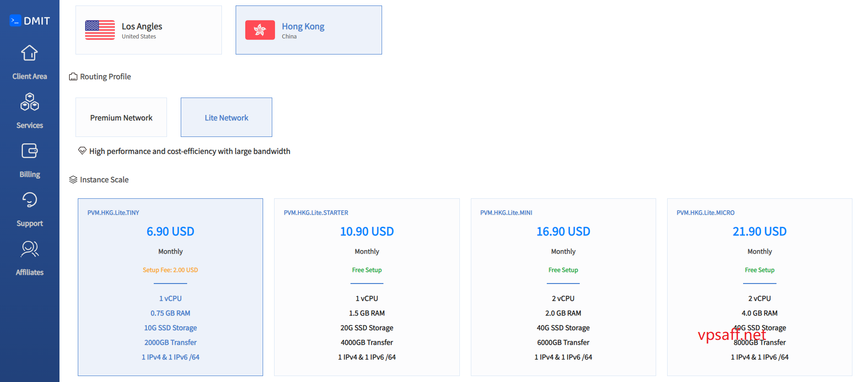The height and width of the screenshot is (382, 868).
Task: Select PVM.HKG.Lite.TINY plan card
Action: [170, 287]
